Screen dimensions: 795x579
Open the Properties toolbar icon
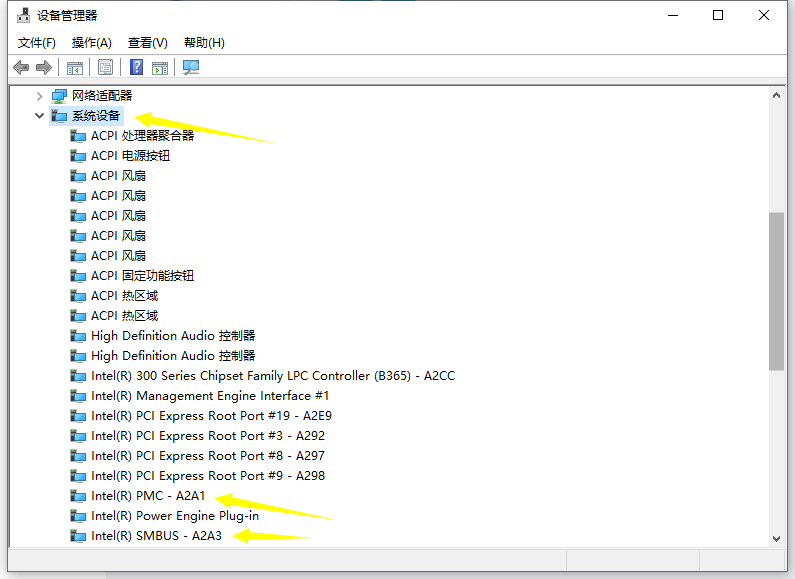[x=105, y=67]
